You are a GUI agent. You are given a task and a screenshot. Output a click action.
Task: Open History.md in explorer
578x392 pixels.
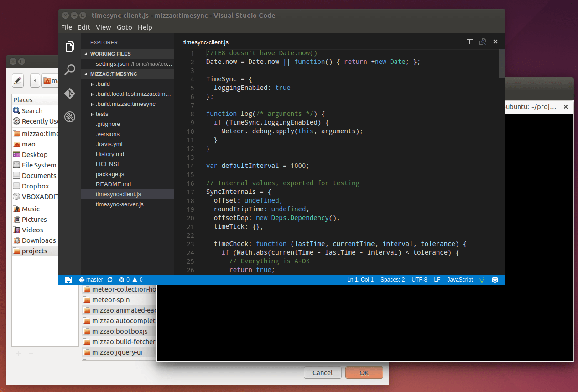coord(128,154)
